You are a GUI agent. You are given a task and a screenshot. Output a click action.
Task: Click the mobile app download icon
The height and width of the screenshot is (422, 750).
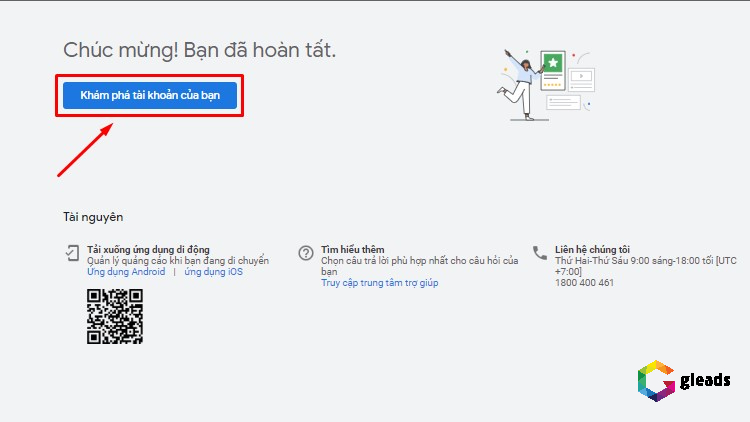(72, 253)
